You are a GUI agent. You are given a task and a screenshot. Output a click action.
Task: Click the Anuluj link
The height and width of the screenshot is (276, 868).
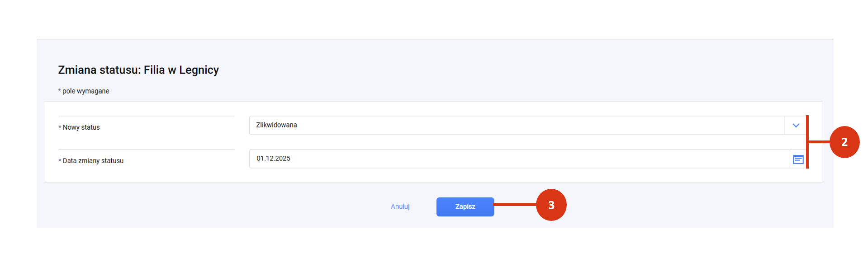400,207
